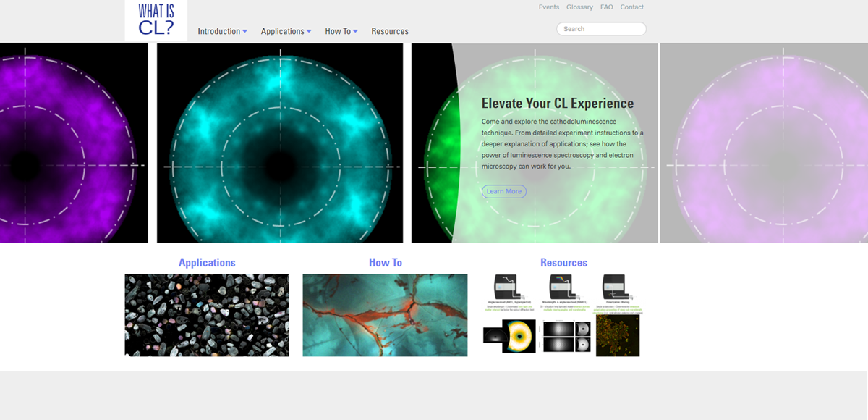Open the teal and red thumbnail under How To
The image size is (868, 420).
click(x=385, y=315)
